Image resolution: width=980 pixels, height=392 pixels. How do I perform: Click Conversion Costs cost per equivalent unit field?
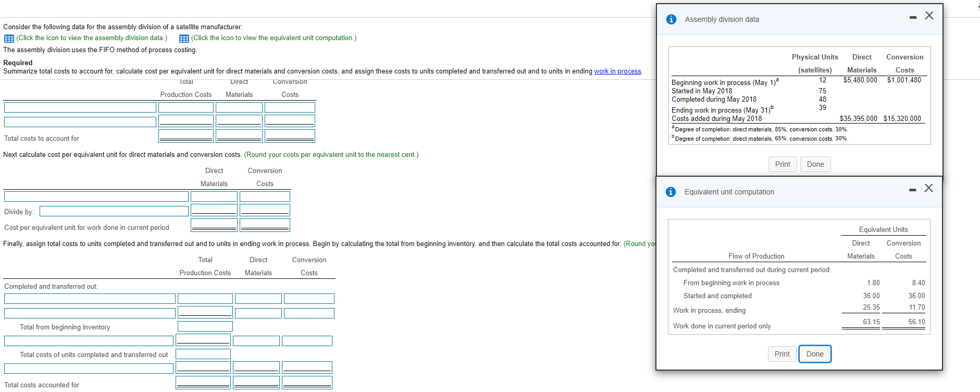[265, 225]
